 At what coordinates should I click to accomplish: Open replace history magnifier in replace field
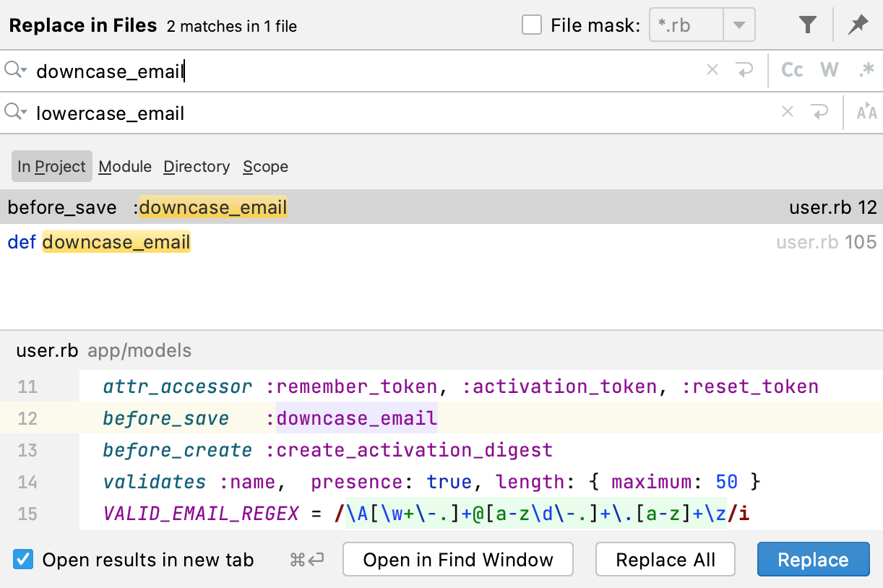point(15,112)
